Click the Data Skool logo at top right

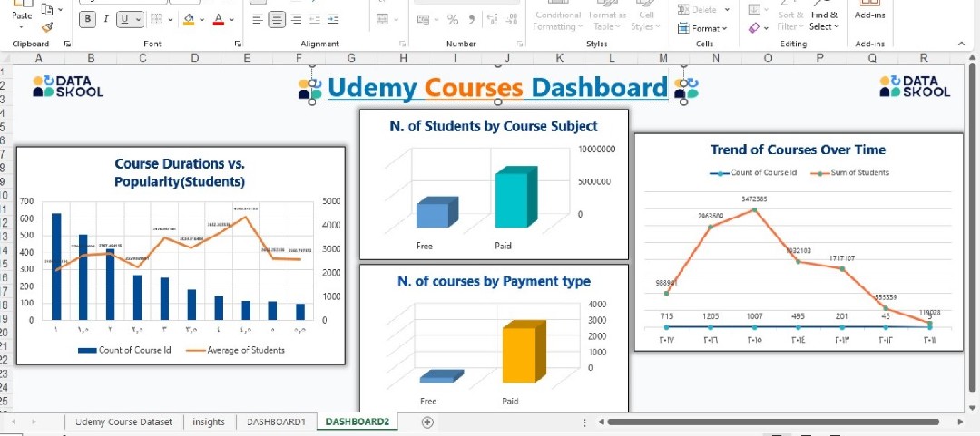(x=915, y=86)
